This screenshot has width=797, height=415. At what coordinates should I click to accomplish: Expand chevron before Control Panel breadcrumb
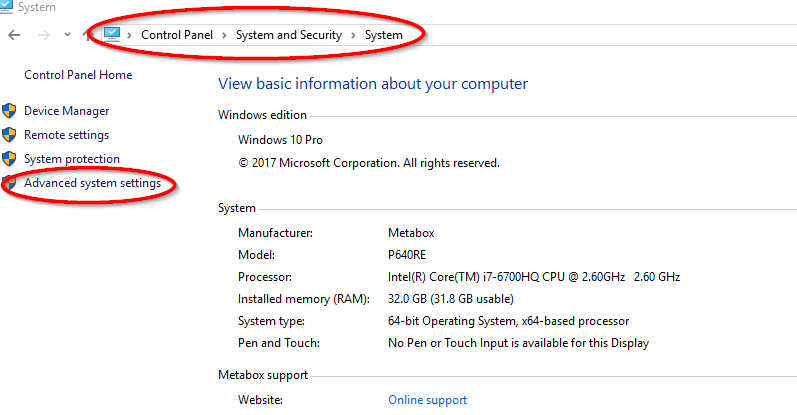(x=130, y=35)
